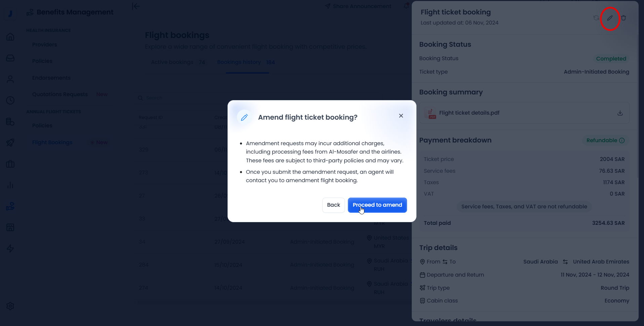Open Flight Bookings in sidebar menu
The image size is (644, 326).
click(x=52, y=142)
